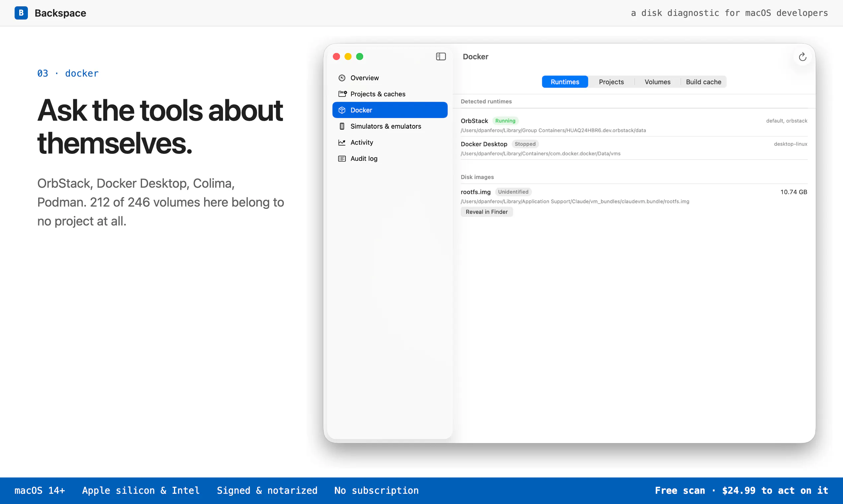Click the paragraph starting 'OrbStack, Docker Desktop, Colima'

(x=160, y=202)
